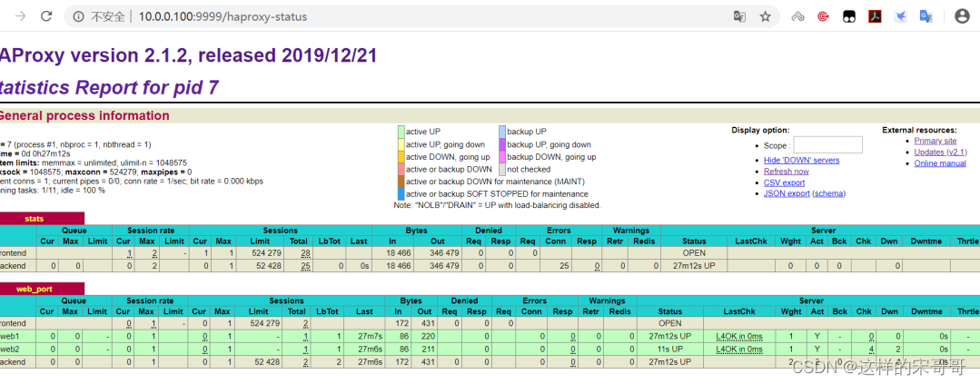This screenshot has height=384, width=980.
Task: Click the active UP green legend swatch
Action: (401, 132)
